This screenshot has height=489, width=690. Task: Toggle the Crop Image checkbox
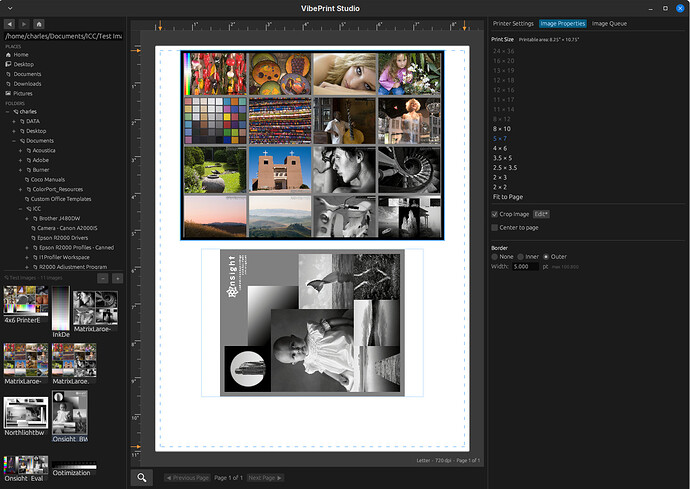[x=495, y=214]
